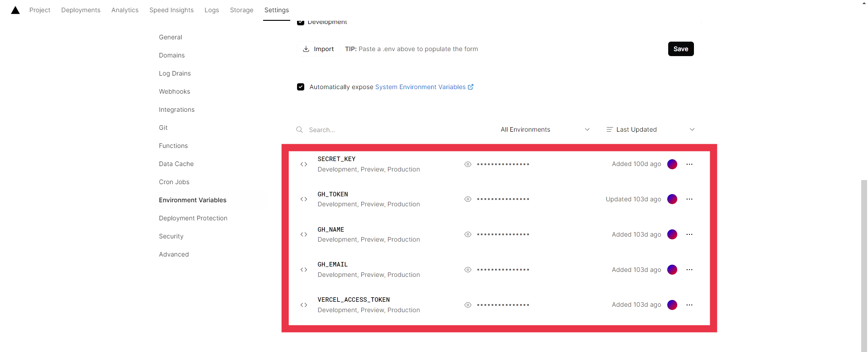Open Git settings in sidebar
This screenshot has width=868, height=352.
(163, 128)
